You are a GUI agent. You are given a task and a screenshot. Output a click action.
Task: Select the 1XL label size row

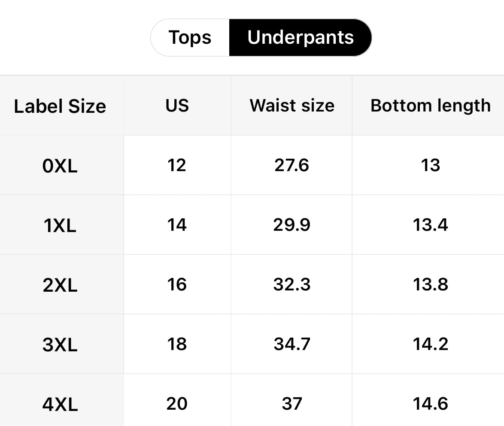click(x=60, y=225)
